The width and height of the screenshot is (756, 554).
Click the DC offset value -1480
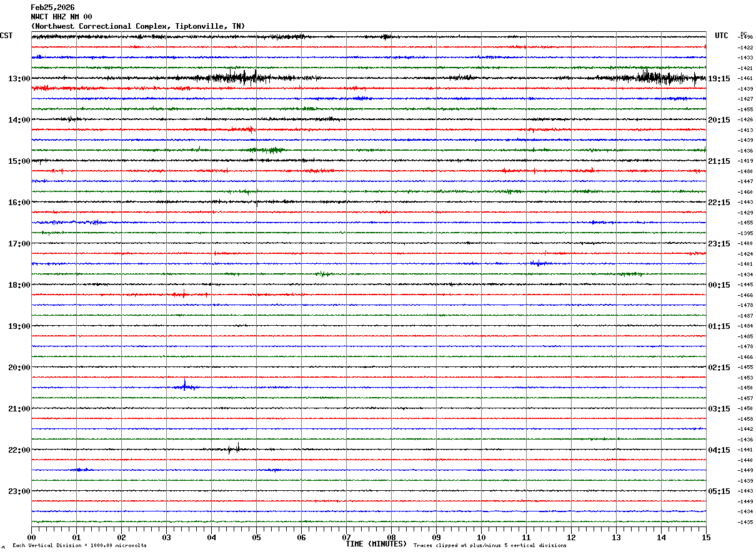click(x=745, y=171)
